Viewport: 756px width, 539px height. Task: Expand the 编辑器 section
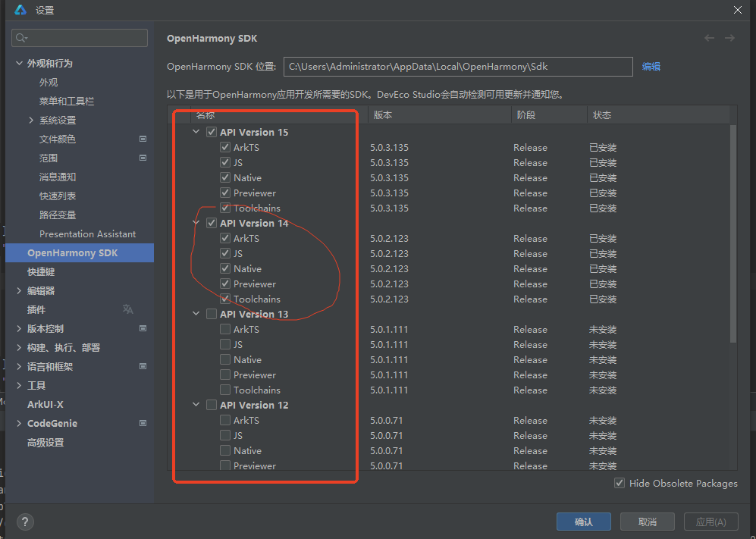[19, 290]
